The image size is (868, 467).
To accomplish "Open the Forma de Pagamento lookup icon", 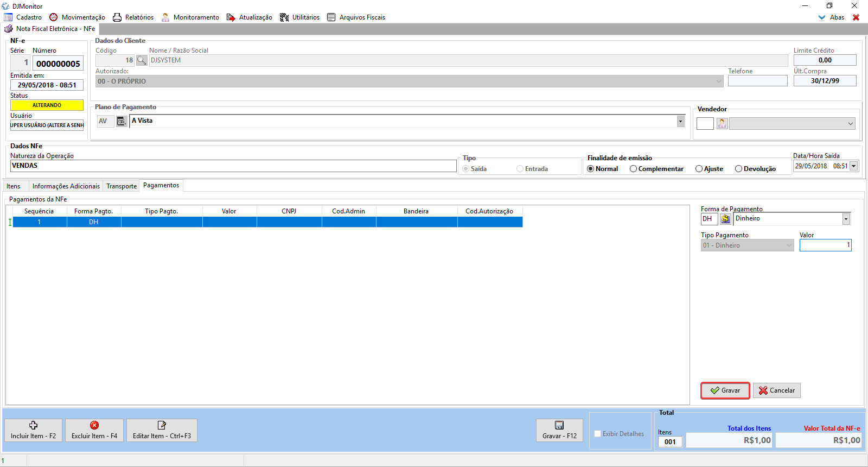I will tap(725, 219).
